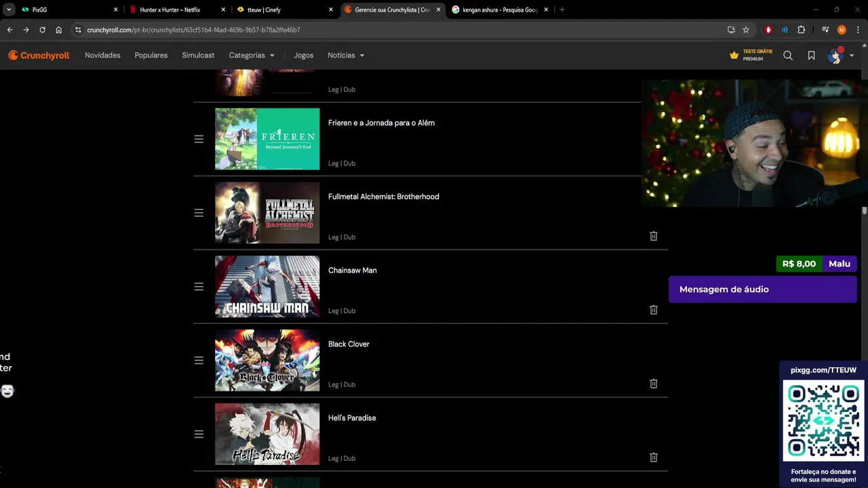The height and width of the screenshot is (488, 868).
Task: Go back in browser history
Action: tap(9, 30)
